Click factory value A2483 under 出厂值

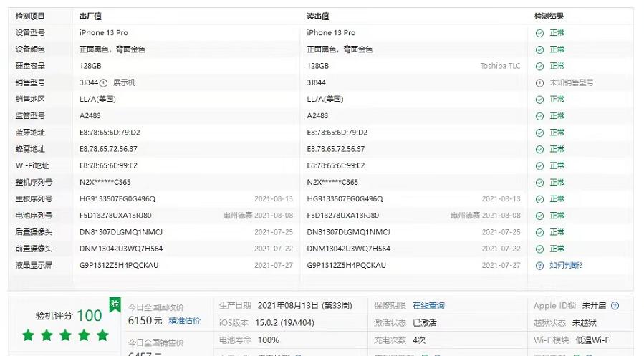90,116
